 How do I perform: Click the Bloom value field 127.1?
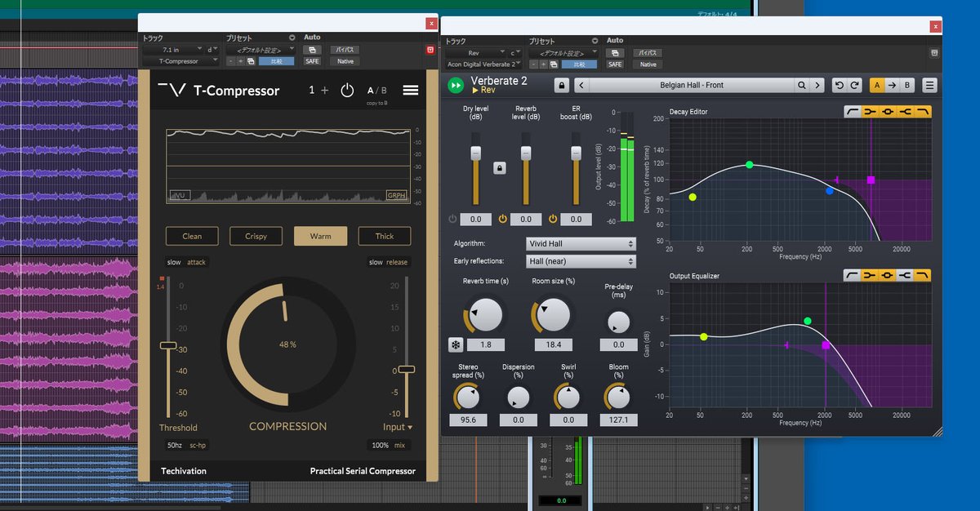click(x=618, y=420)
